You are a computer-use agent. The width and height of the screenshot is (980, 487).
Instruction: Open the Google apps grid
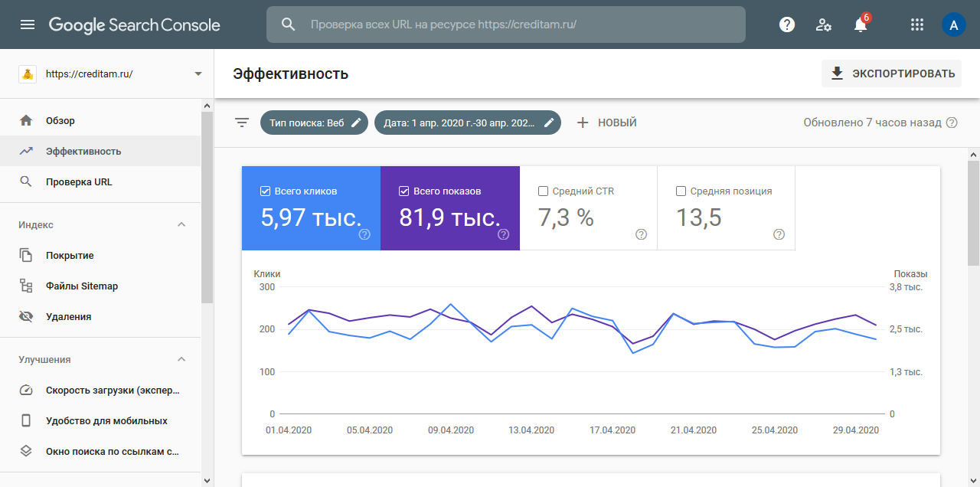[916, 25]
